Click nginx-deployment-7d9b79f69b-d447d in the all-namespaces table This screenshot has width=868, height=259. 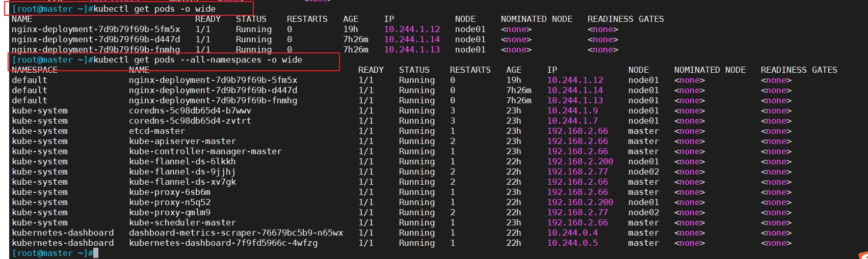point(213,90)
